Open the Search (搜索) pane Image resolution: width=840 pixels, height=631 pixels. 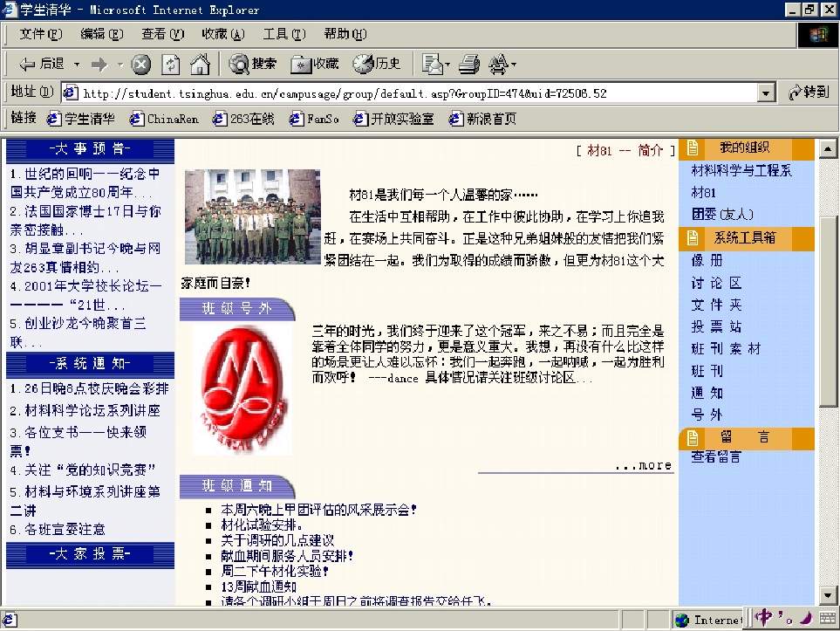[253, 64]
